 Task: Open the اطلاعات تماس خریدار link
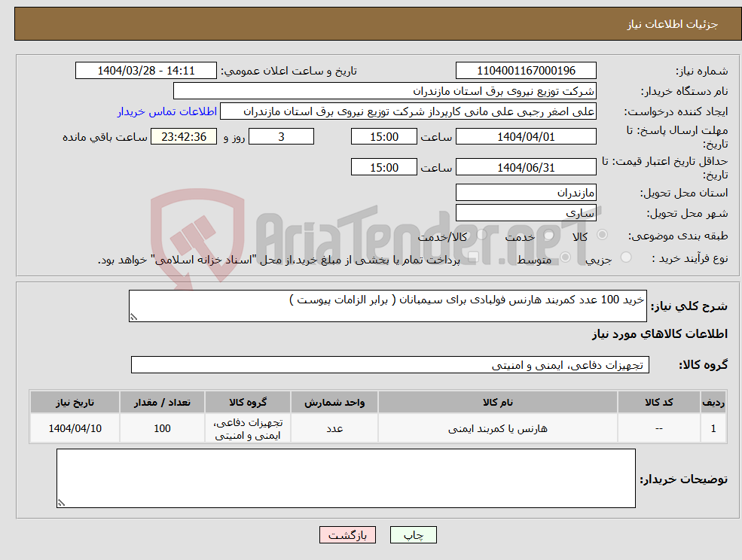point(167,111)
